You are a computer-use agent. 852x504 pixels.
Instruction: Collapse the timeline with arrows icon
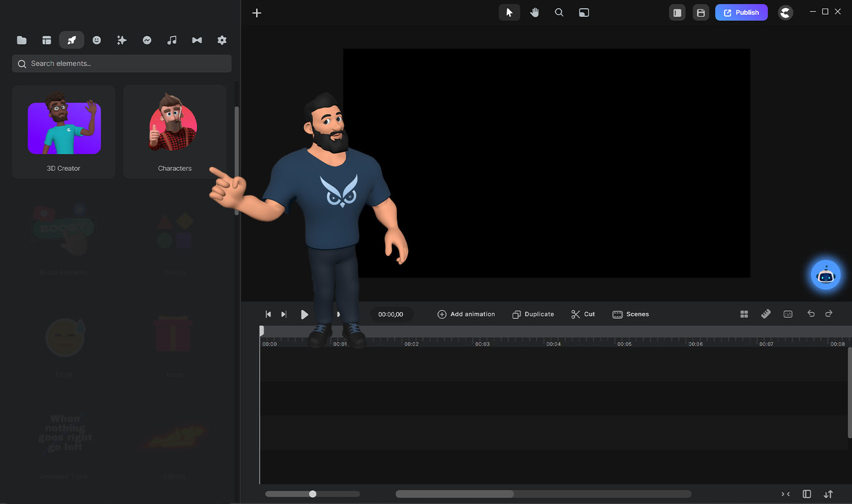coord(785,494)
